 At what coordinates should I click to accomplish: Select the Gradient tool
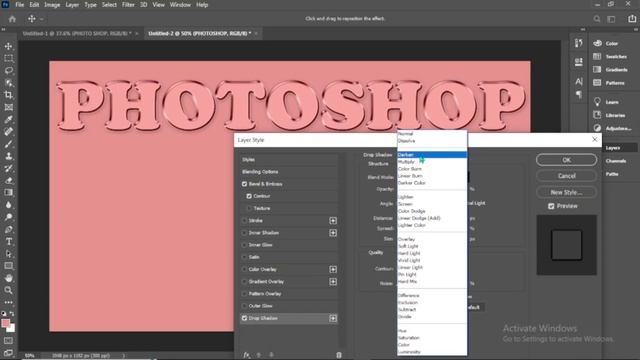click(x=9, y=193)
